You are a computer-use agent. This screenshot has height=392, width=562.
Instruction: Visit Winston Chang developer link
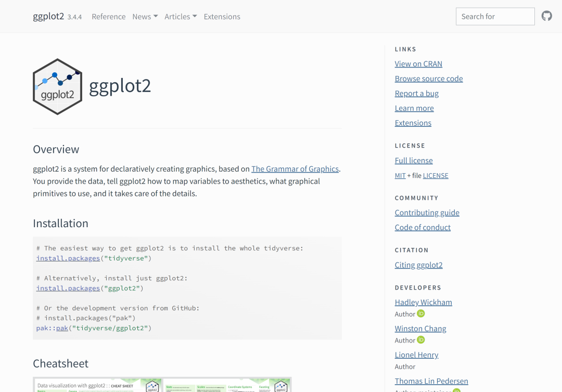tap(420, 328)
